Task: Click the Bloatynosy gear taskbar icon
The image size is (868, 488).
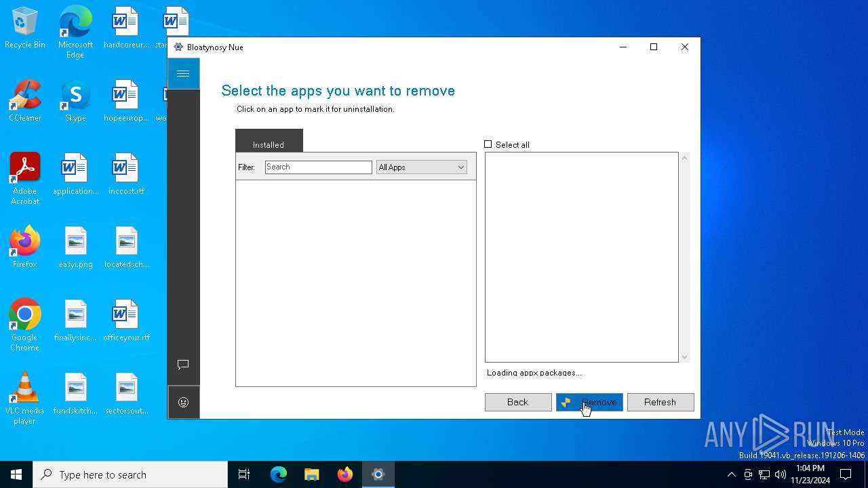Action: coord(378,474)
